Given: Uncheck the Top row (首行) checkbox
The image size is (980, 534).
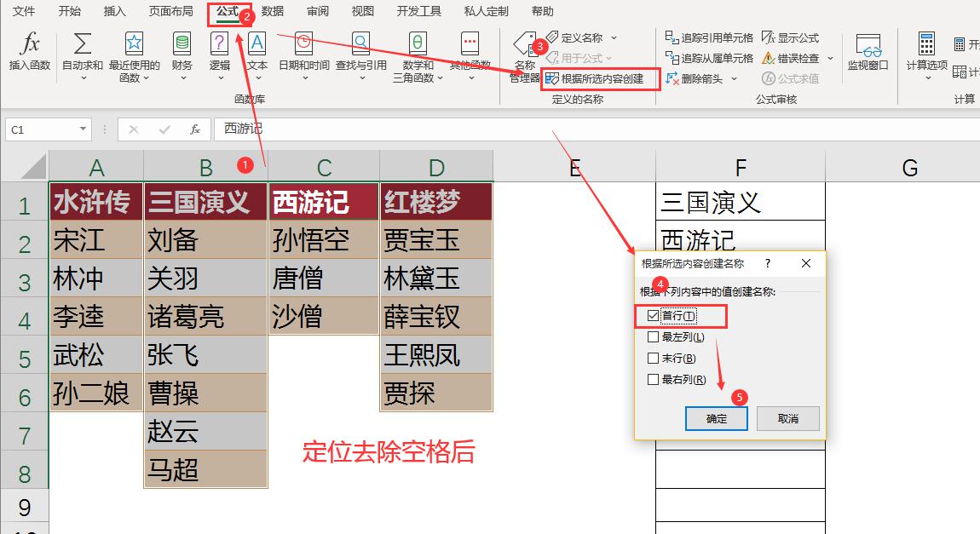Looking at the screenshot, I should [653, 315].
